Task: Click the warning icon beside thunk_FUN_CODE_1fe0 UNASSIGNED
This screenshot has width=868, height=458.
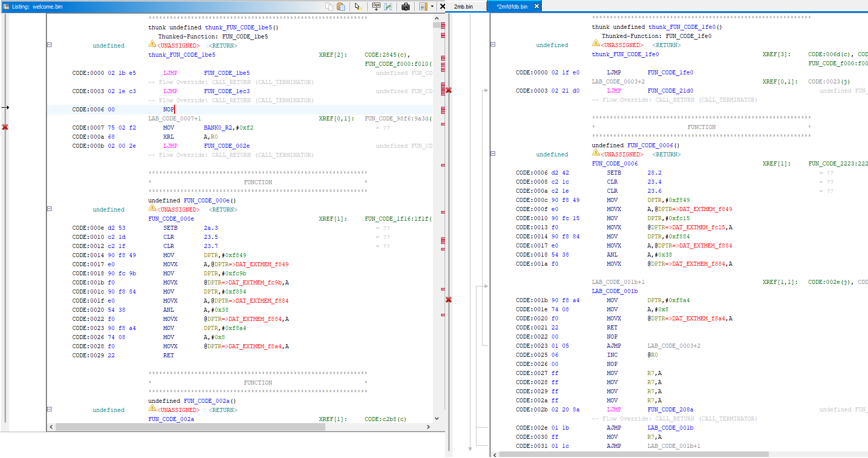Action: point(596,44)
